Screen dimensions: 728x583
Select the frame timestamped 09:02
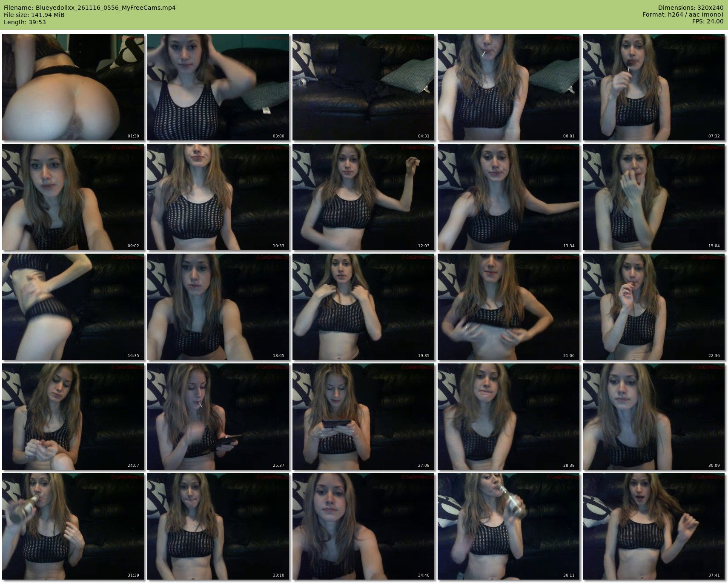(73, 197)
